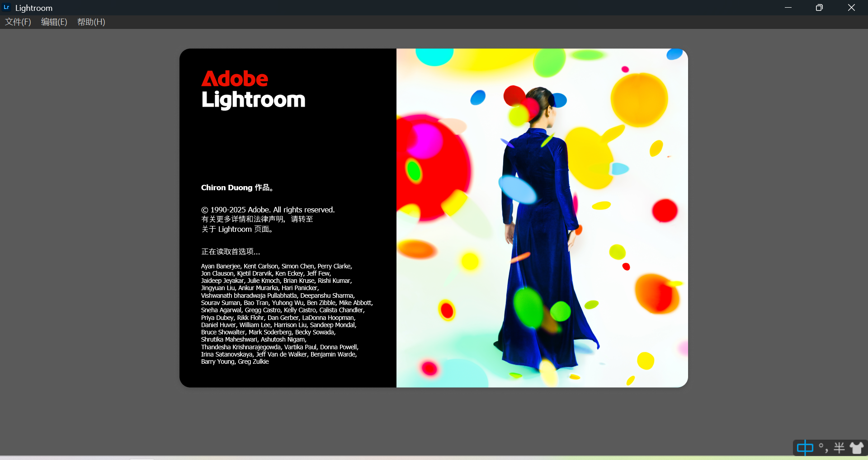
Task: Open the 文件(F) menu
Action: 18,22
